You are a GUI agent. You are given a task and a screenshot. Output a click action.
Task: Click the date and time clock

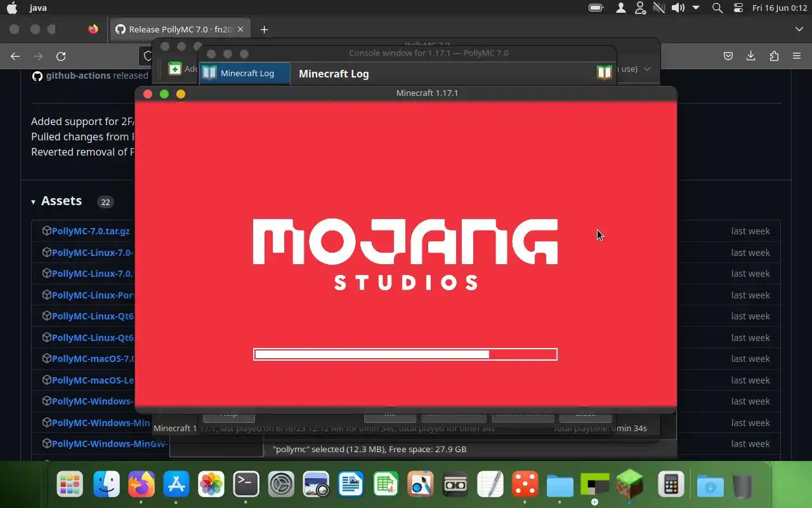coord(779,8)
